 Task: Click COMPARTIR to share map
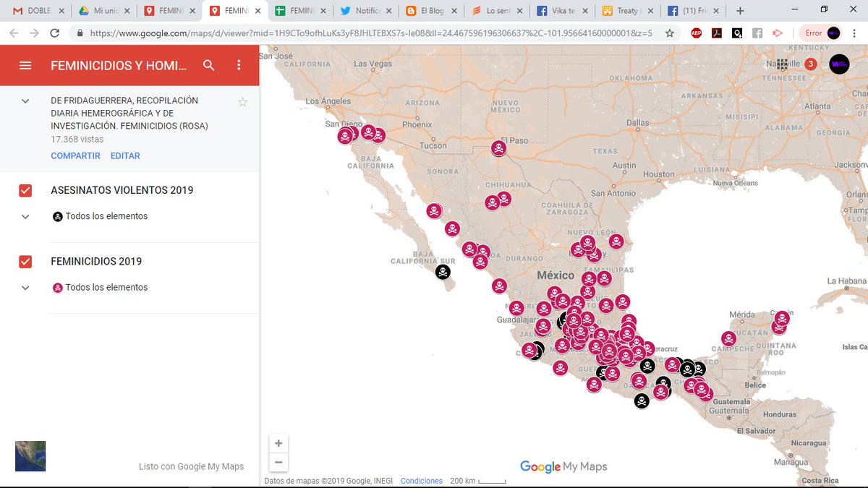(76, 156)
